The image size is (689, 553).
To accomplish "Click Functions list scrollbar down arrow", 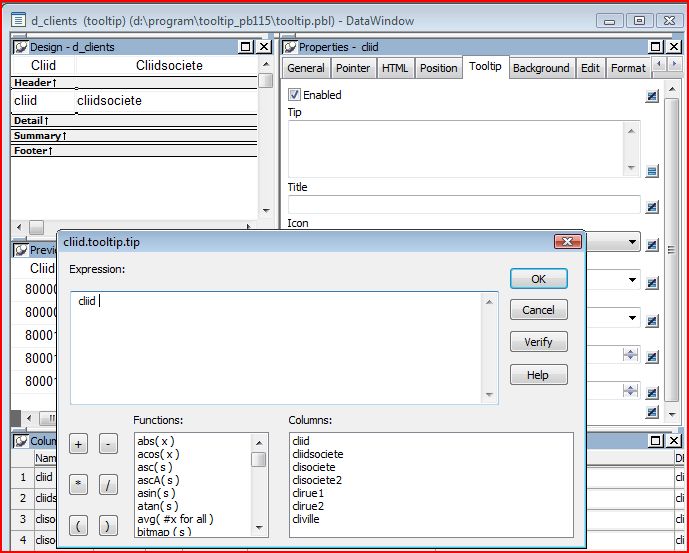I will [x=259, y=528].
